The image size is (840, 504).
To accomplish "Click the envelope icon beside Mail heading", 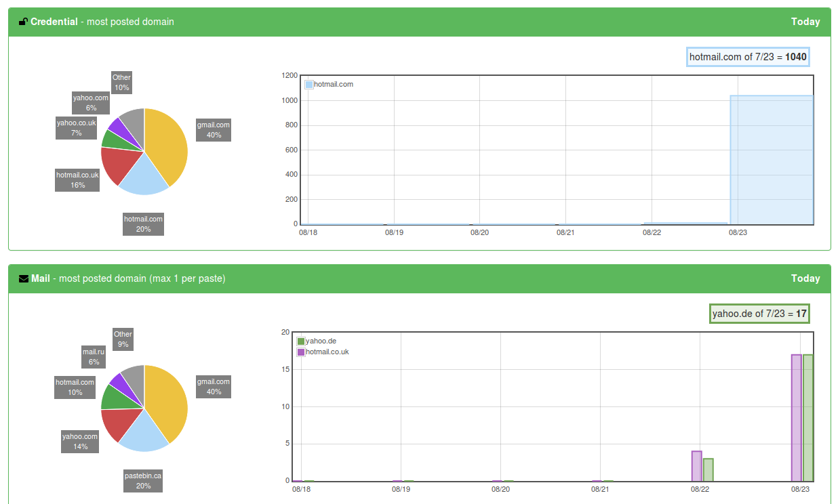I will [x=24, y=278].
